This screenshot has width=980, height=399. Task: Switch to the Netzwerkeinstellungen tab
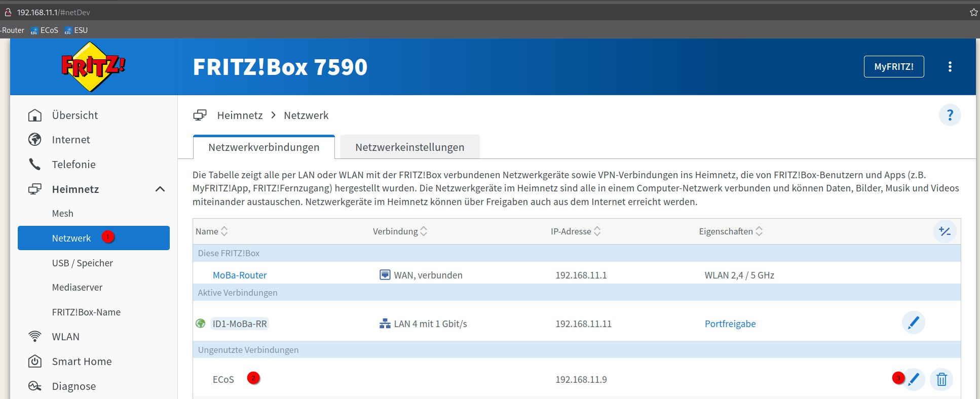click(409, 147)
